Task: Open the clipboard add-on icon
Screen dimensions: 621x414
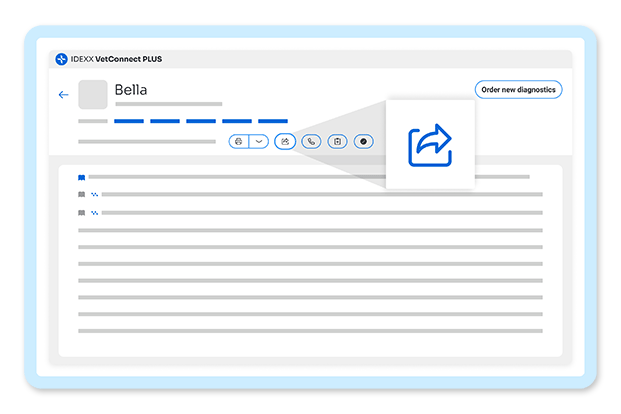Action: tap(337, 141)
